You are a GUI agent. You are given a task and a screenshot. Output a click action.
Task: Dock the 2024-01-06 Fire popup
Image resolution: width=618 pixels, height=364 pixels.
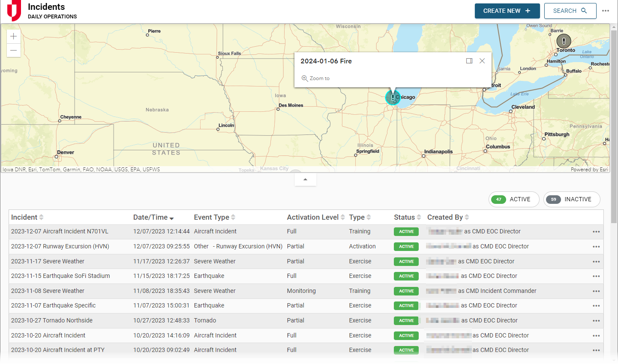click(x=469, y=61)
